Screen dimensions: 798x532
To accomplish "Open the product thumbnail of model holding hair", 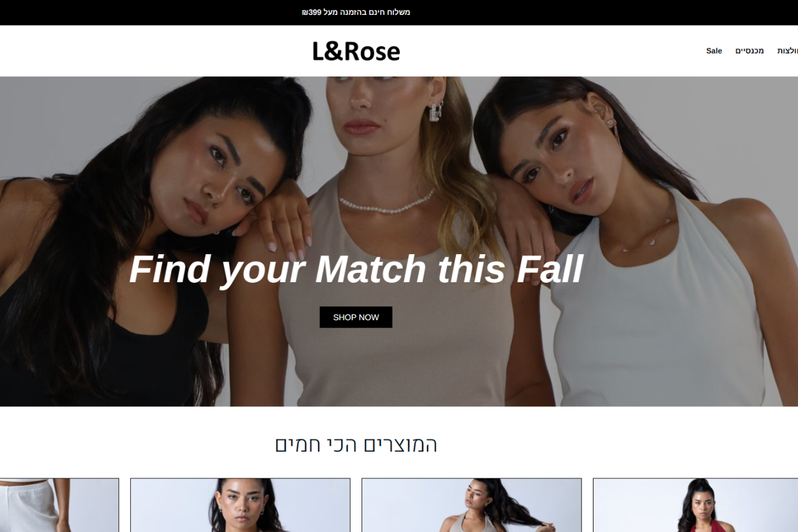I will (471, 505).
